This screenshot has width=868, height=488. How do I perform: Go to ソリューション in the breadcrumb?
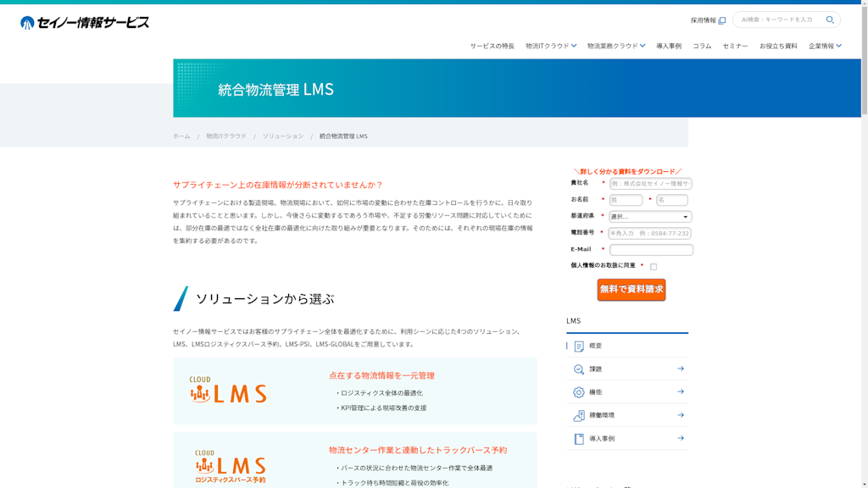pyautogui.click(x=283, y=136)
